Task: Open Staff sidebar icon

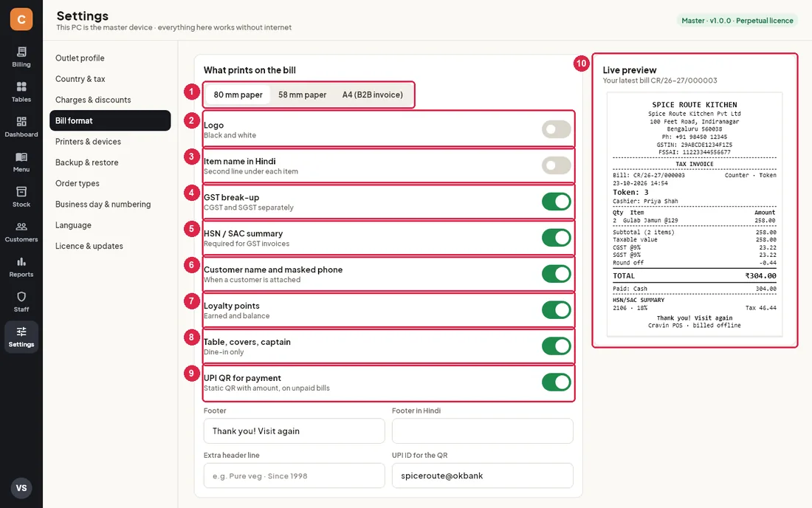Action: (x=21, y=302)
